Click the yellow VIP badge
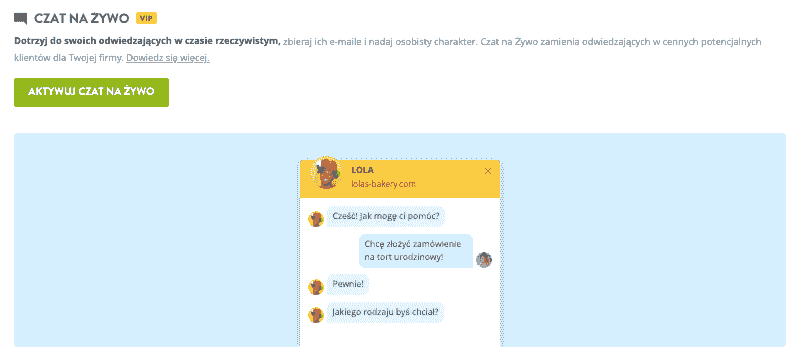798x363 pixels. 147,19
